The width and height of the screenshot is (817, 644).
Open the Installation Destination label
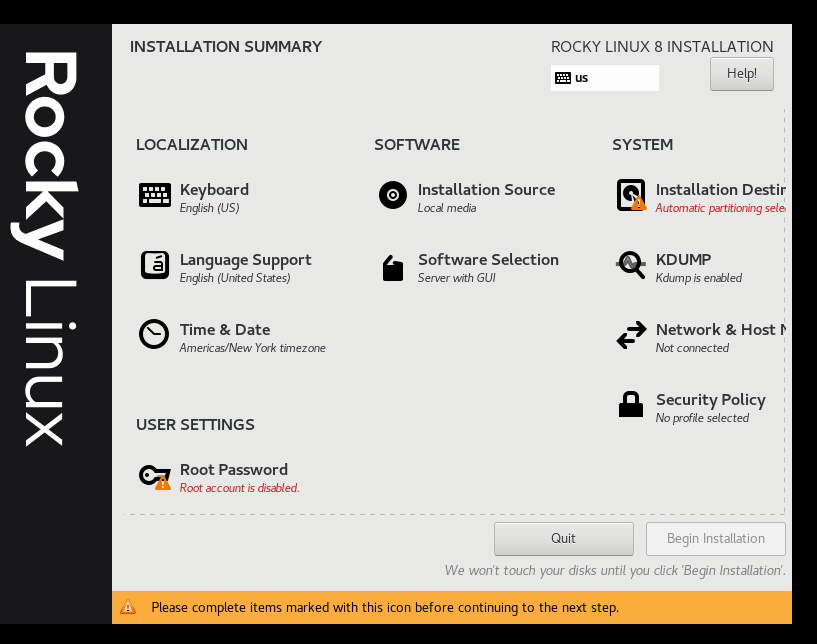tap(720, 190)
